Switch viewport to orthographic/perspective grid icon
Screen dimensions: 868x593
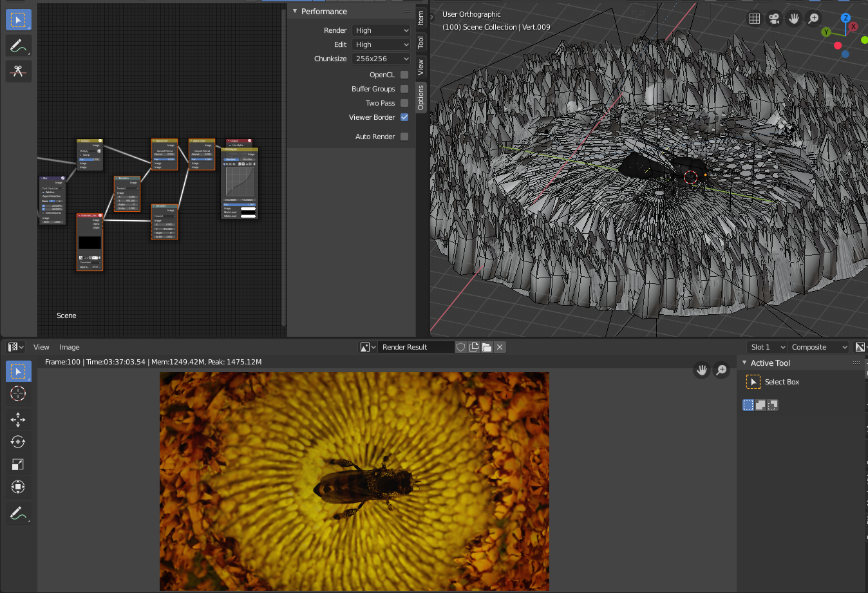click(755, 19)
